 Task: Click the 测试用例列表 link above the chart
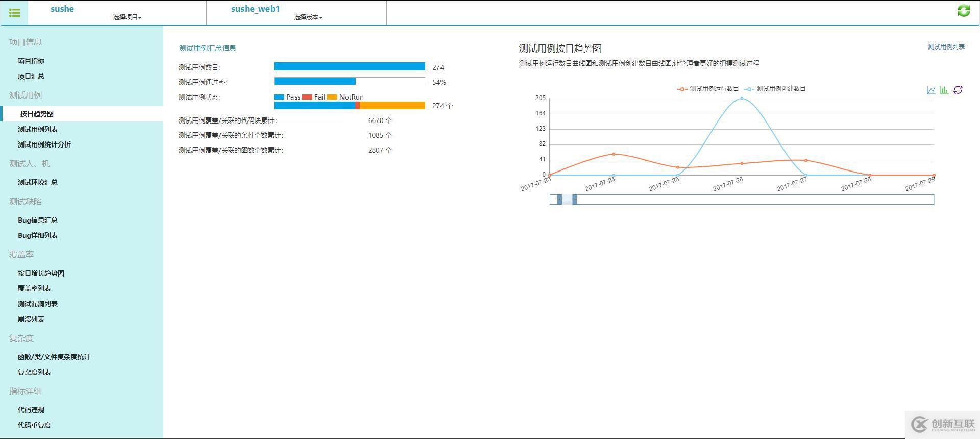946,46
